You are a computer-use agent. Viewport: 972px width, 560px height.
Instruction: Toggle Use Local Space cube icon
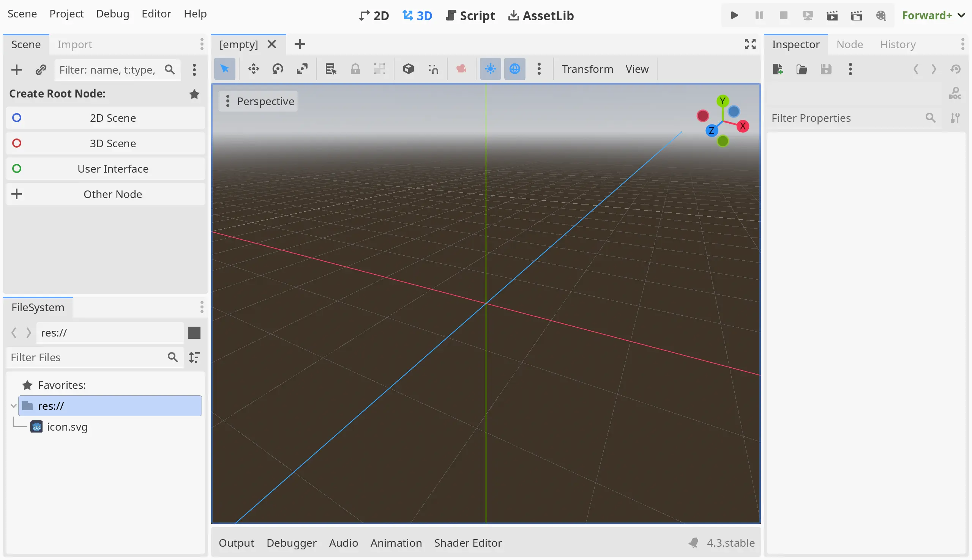tap(408, 69)
